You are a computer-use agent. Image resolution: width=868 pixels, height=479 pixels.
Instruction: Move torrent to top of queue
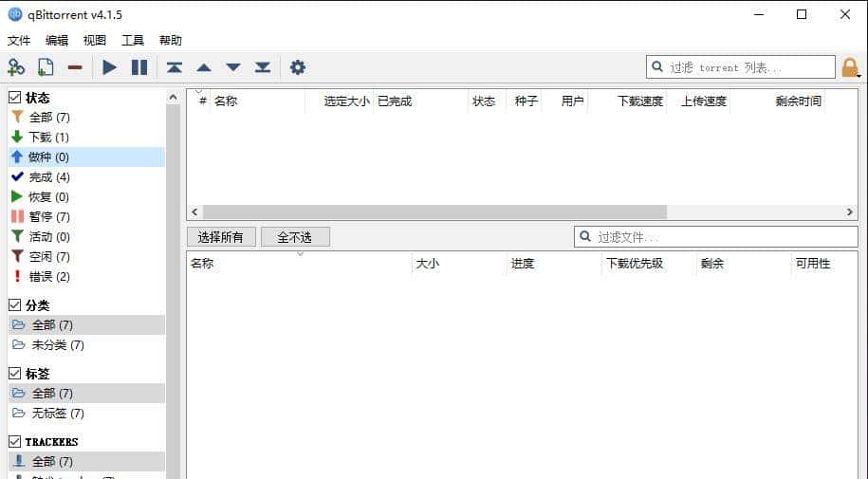coord(175,67)
